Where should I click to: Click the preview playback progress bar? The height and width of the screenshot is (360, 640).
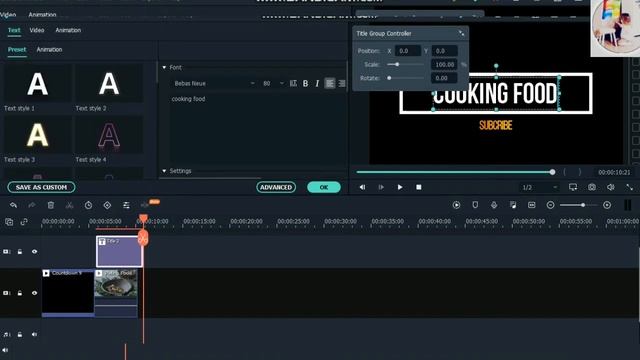click(x=455, y=172)
